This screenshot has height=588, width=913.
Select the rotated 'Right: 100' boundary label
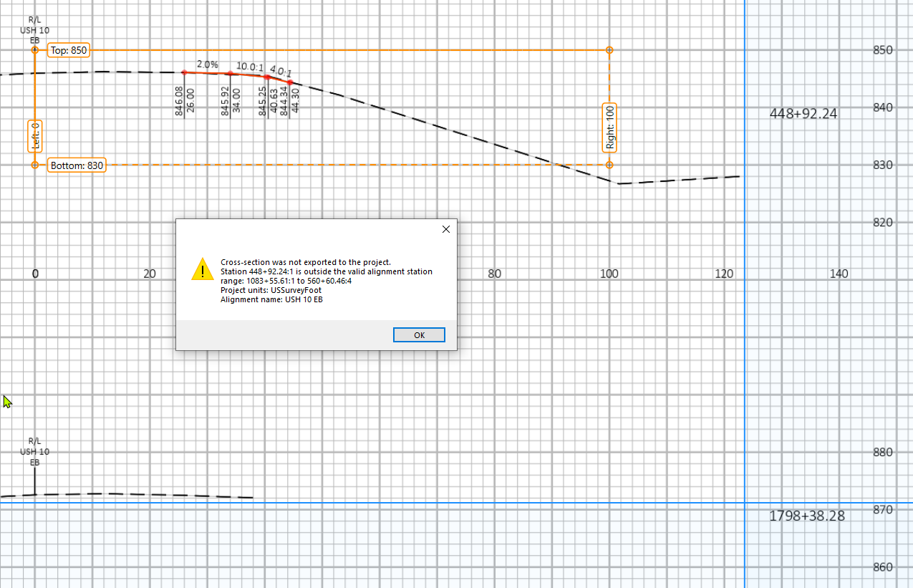click(610, 127)
